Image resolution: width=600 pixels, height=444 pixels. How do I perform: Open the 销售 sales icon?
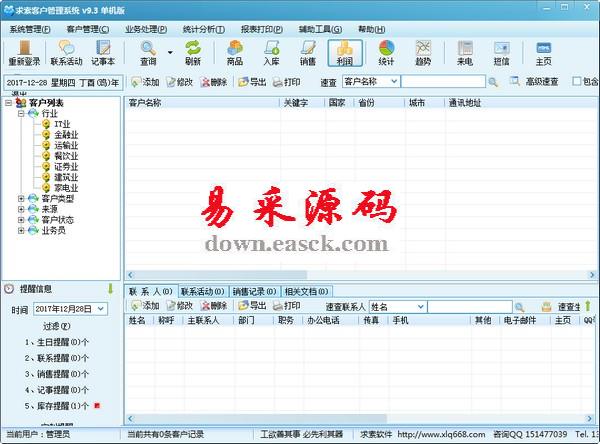[x=308, y=53]
